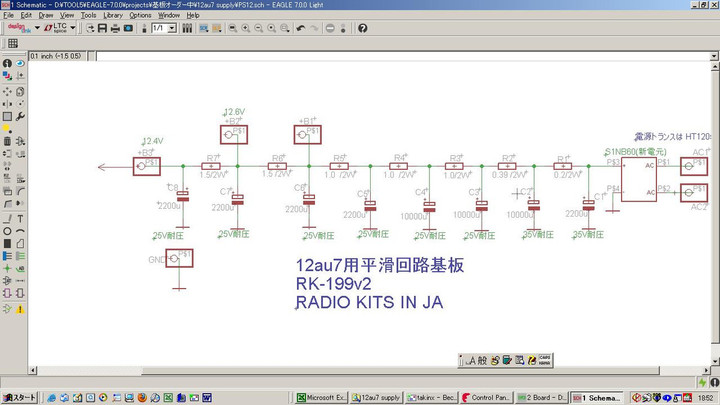Expand the LTC spice dropdown arrow
Screen dimensions: 720x405
[71, 28]
